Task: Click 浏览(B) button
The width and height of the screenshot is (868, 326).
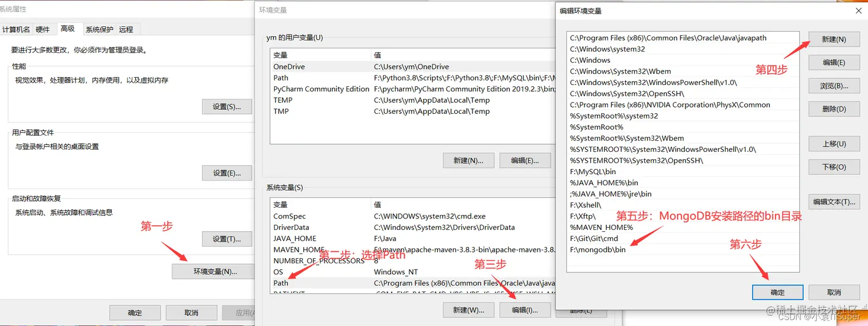Action: [834, 86]
